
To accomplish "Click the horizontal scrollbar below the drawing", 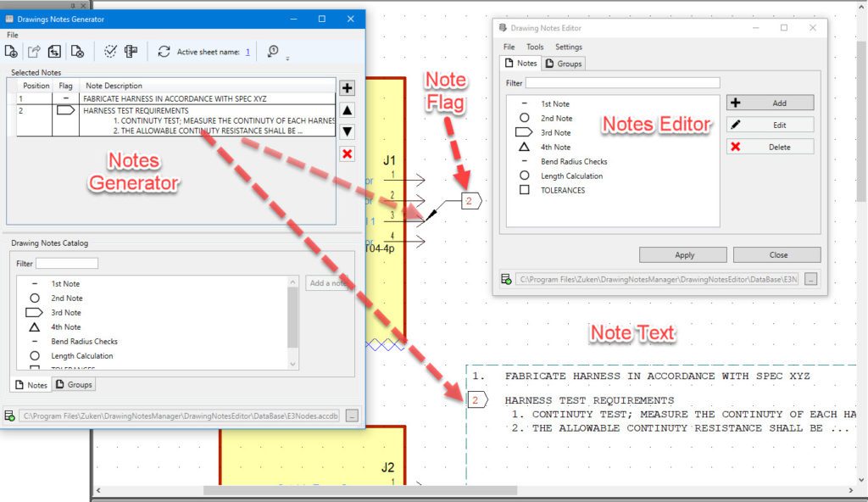I will (360, 490).
